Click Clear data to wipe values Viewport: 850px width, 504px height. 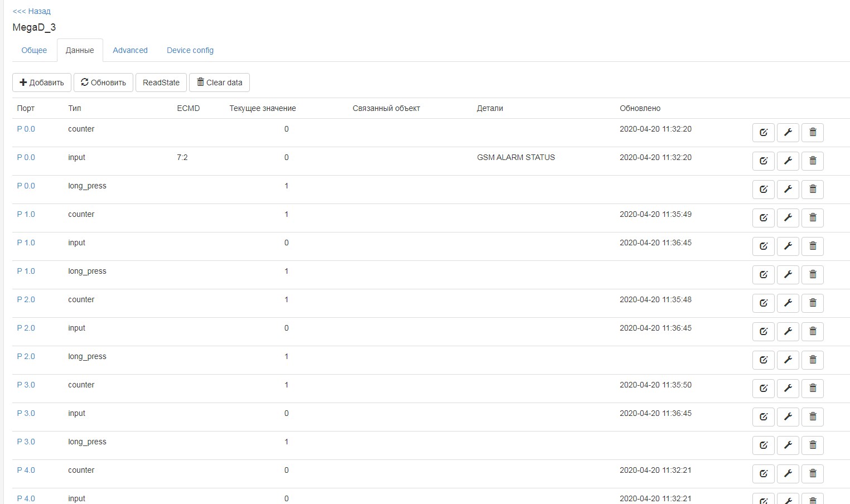tap(219, 82)
